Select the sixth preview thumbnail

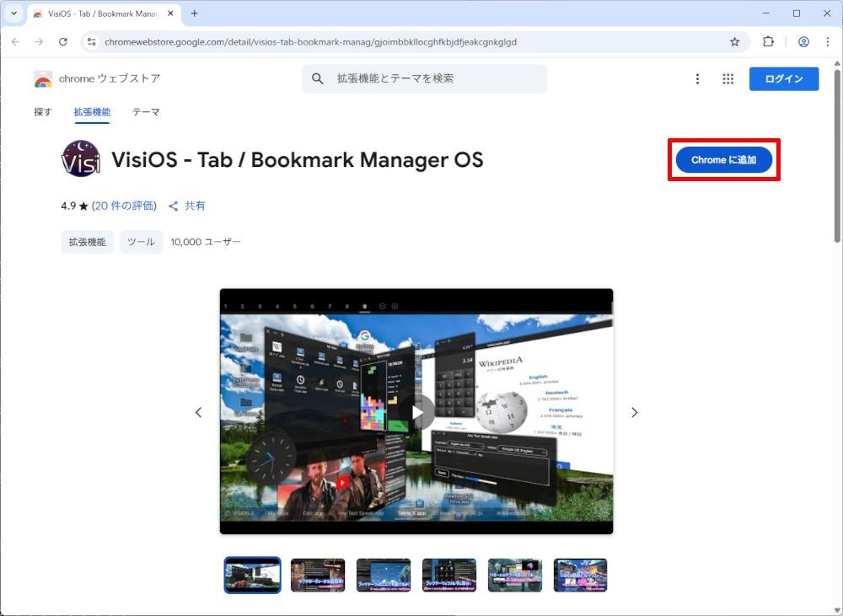(x=580, y=575)
